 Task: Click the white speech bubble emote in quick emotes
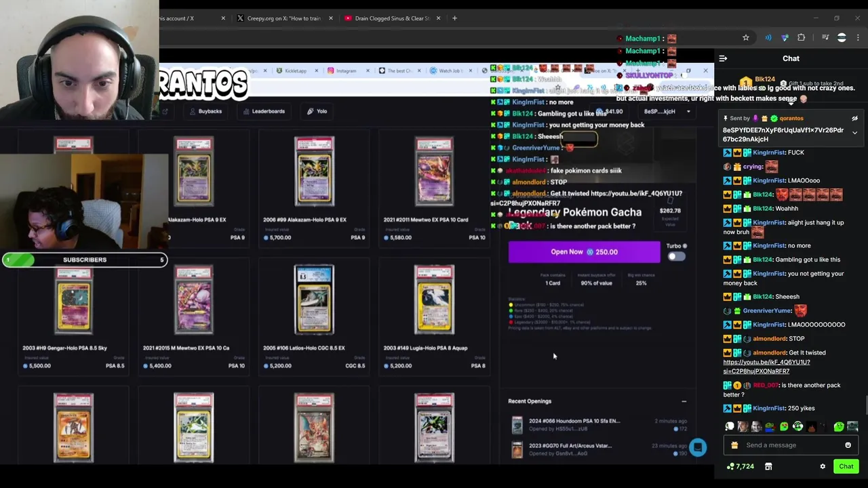click(x=729, y=426)
